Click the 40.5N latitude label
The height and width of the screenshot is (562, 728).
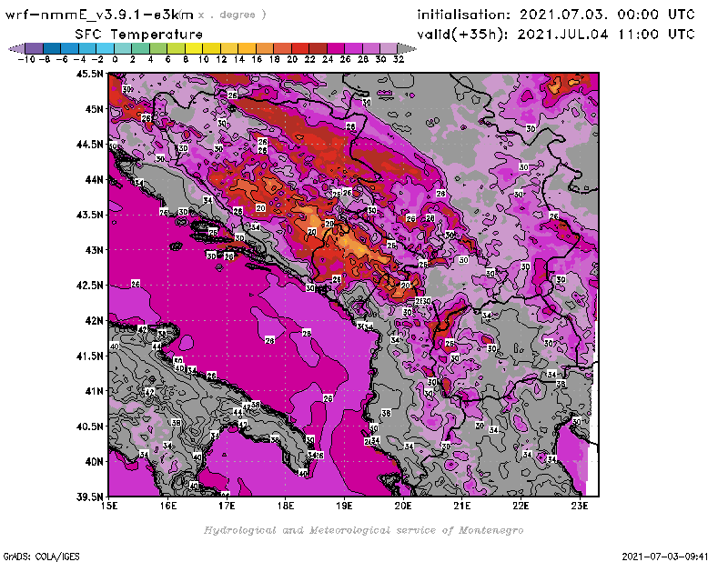tap(89, 426)
